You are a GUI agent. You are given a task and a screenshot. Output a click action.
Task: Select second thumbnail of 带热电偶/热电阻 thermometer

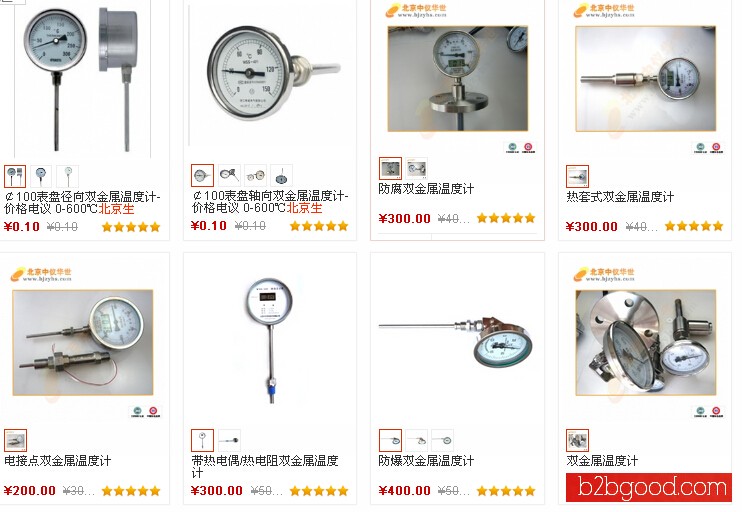(230, 441)
